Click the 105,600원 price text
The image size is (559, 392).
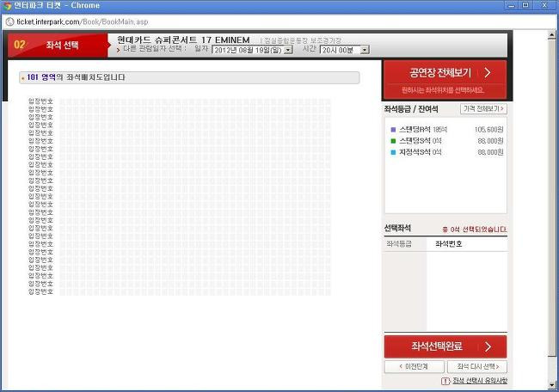click(x=488, y=130)
